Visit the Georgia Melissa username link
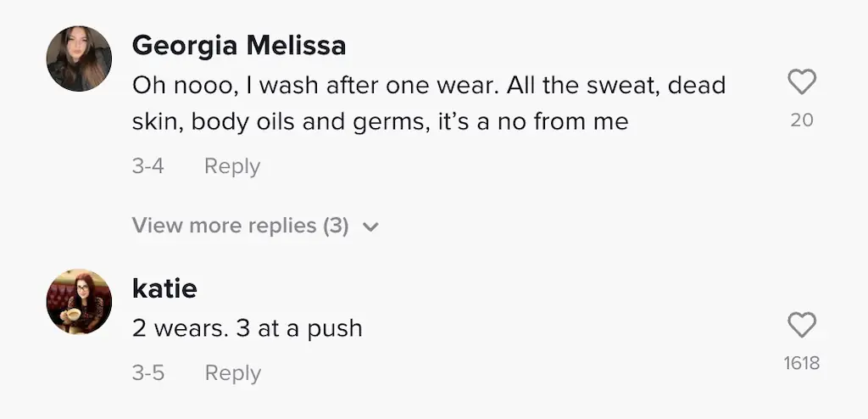Viewport: 868px width, 419px height. (239, 46)
